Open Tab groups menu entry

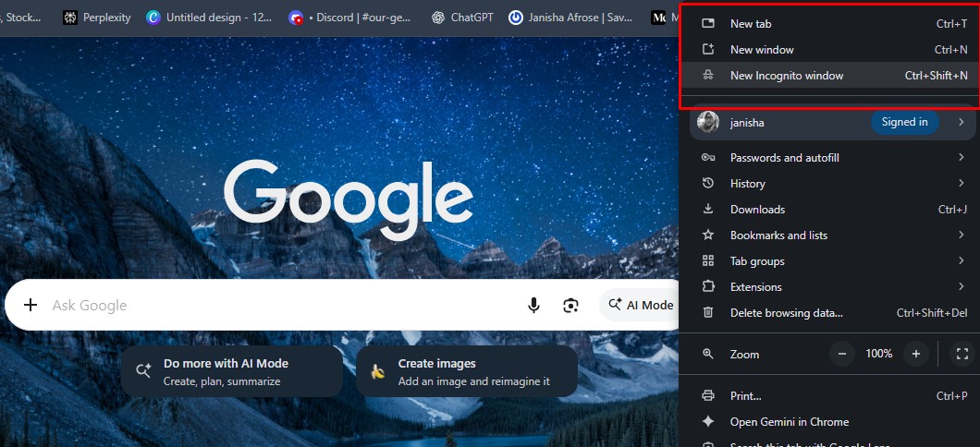[828, 261]
